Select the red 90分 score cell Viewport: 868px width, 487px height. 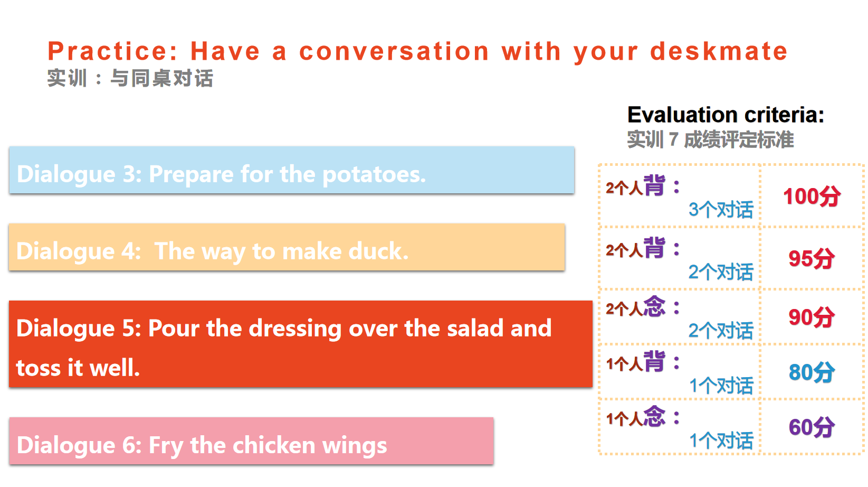[x=812, y=317]
